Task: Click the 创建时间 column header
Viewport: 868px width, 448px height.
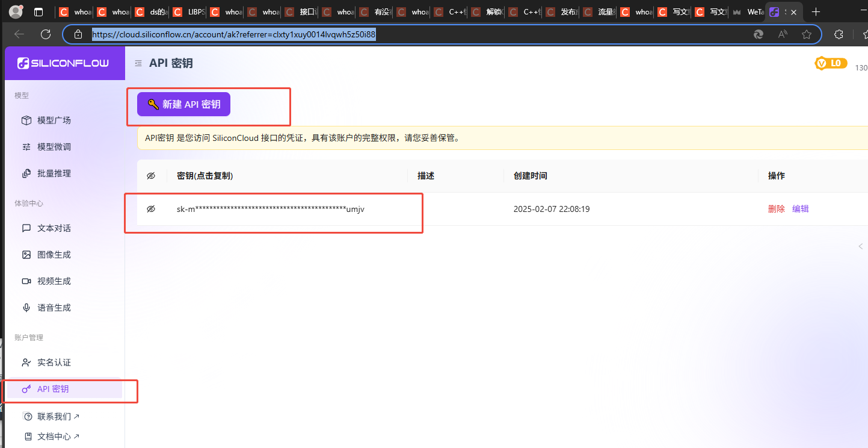Action: (x=531, y=176)
